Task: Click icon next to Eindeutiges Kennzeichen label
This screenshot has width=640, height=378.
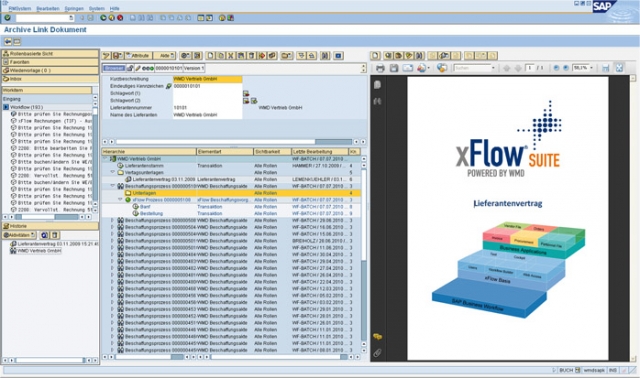Action: click(x=169, y=86)
